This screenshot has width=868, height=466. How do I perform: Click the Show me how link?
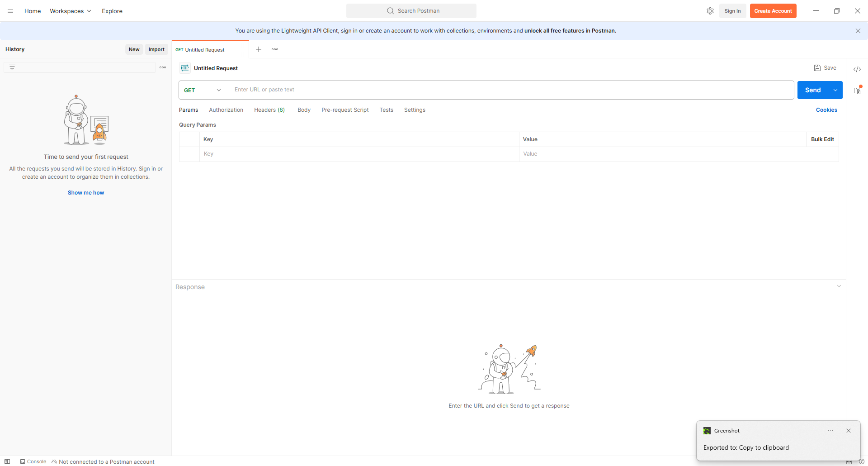[86, 193]
